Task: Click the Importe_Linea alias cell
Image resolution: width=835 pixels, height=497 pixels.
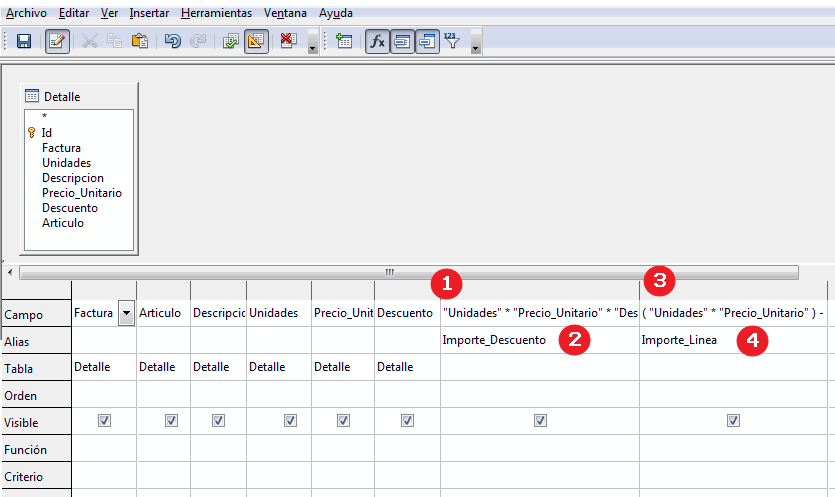Action: click(733, 340)
